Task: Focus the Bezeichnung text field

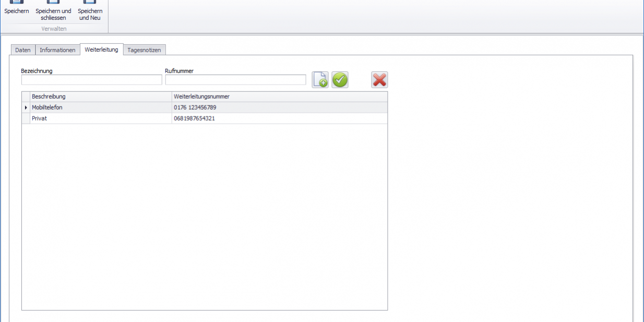Action: (92, 80)
